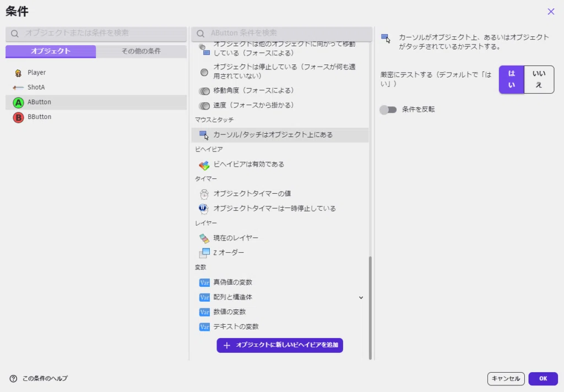Select はい for strict test
Viewport: 564px width, 392px height.
tap(512, 79)
